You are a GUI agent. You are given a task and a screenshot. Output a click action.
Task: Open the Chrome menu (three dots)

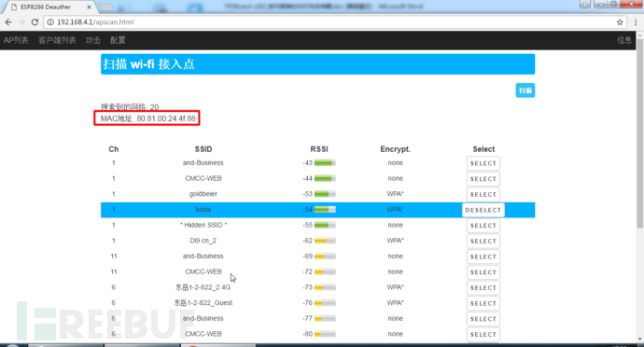(636, 22)
